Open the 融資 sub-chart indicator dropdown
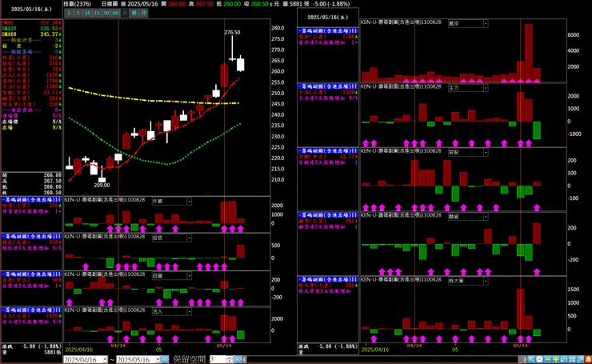The width and height of the screenshot is (592, 364). (486, 217)
